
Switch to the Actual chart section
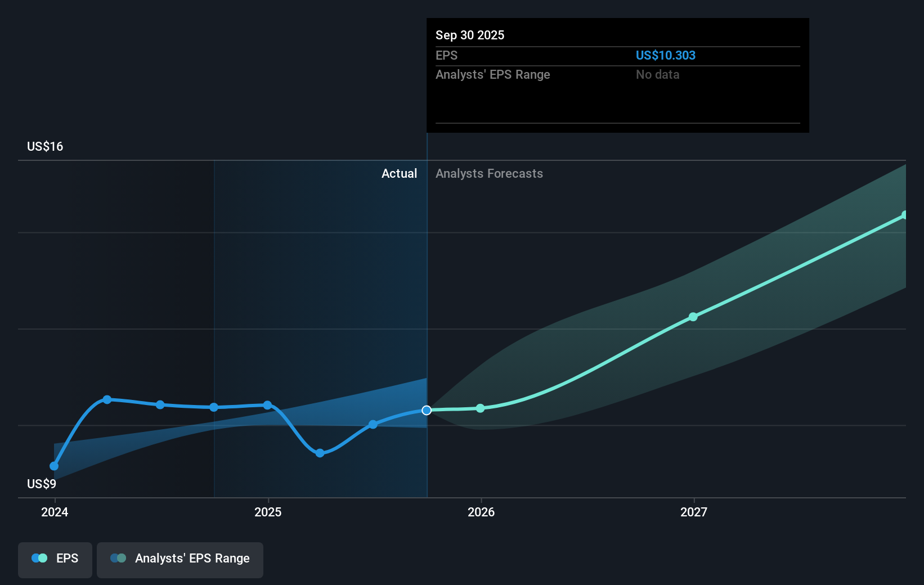[399, 173]
